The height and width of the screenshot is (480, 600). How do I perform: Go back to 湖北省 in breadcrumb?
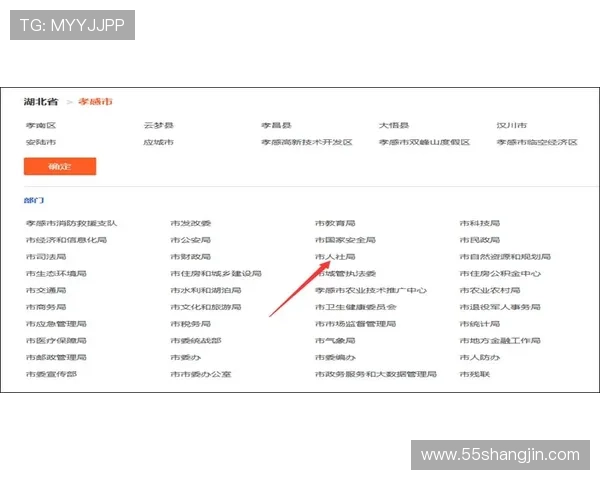point(41,101)
